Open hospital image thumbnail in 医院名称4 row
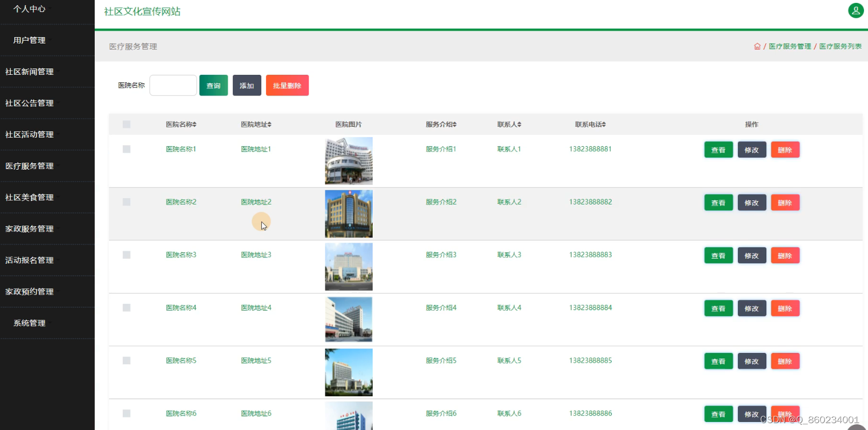 pos(349,319)
